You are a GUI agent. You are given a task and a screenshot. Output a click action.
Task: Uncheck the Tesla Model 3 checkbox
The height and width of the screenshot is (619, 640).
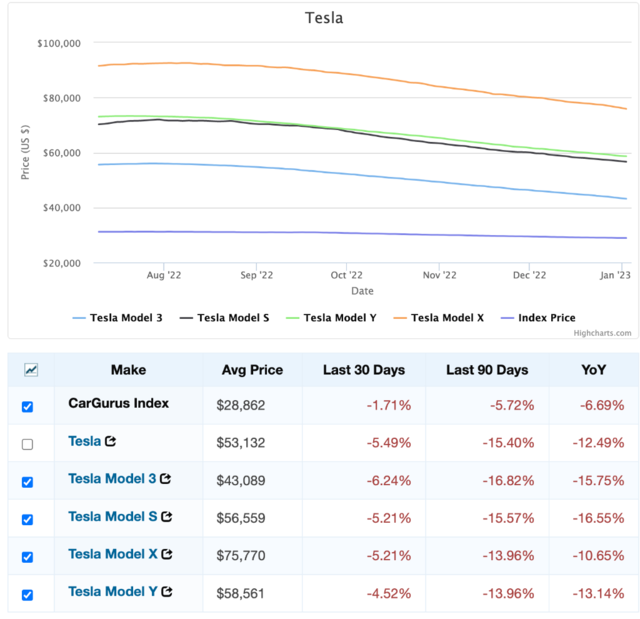pos(27,482)
